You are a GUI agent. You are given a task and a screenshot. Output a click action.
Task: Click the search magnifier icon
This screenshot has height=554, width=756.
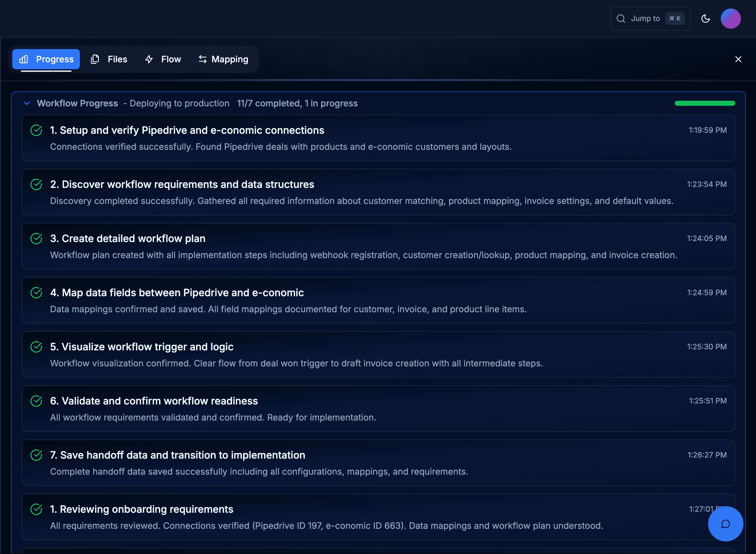(x=621, y=19)
